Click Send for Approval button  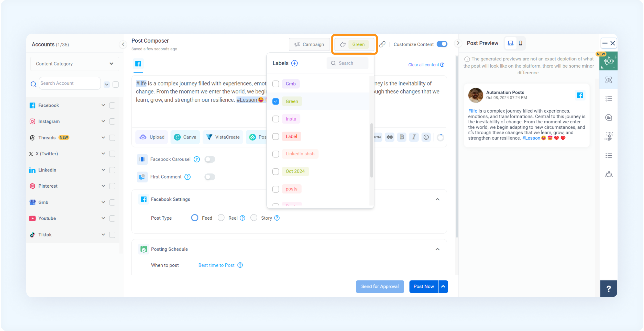380,286
